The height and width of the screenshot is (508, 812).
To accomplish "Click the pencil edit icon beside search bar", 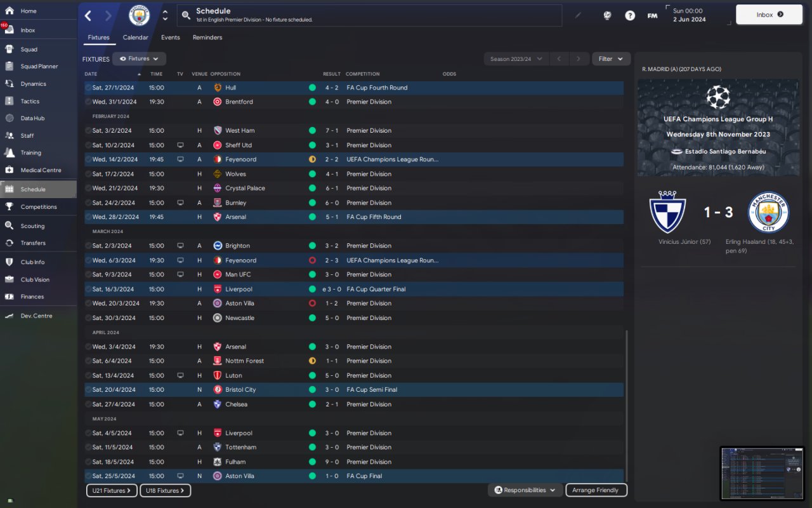I will [578, 15].
